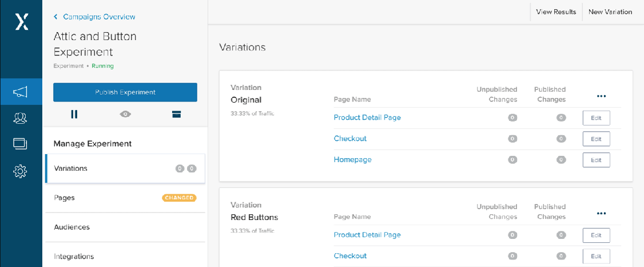Click published count badge for Original Checkout
This screenshot has width=644, height=267.
click(x=561, y=139)
